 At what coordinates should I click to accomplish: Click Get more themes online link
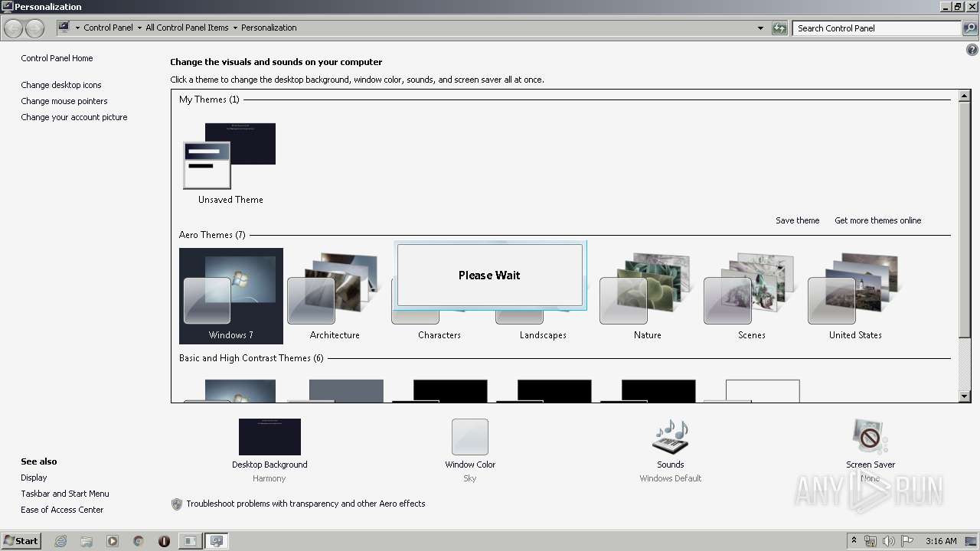coord(877,220)
